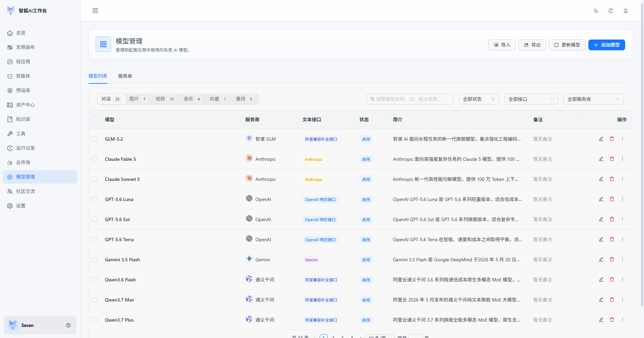Delete the GPT-5.6 Luna model
Viewport: 644px width, 338px height.
click(x=612, y=199)
